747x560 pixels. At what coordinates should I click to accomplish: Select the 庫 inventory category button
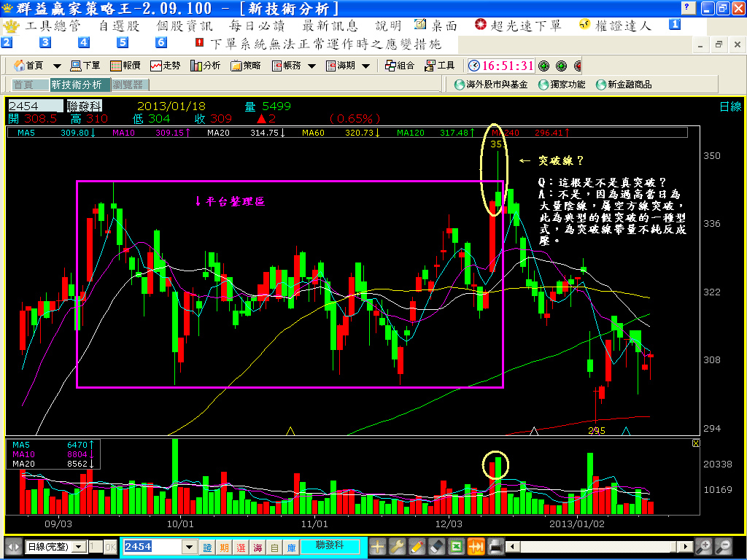(x=291, y=548)
